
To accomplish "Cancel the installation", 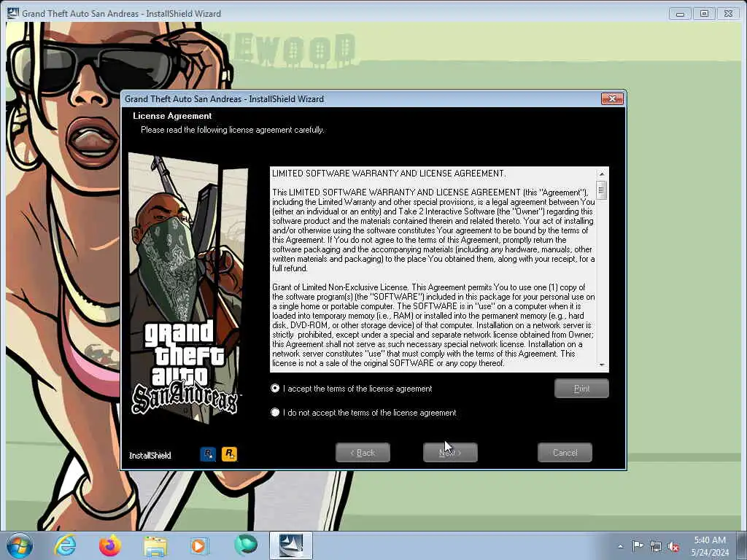I will (x=565, y=452).
